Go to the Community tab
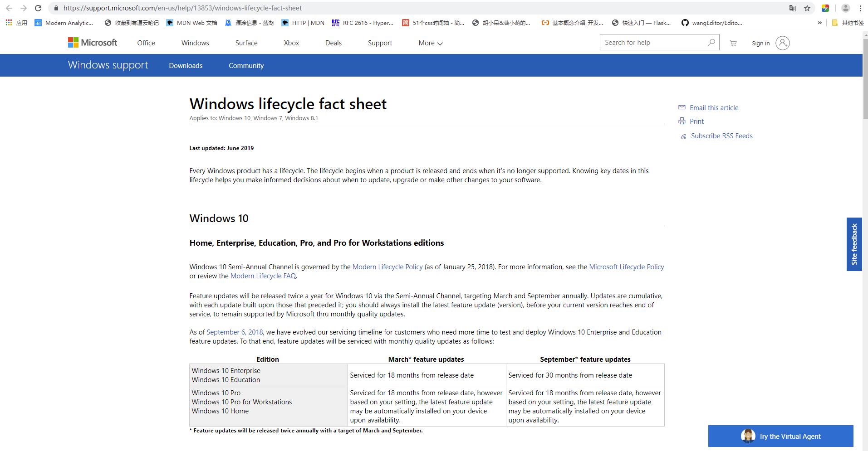The width and height of the screenshot is (868, 451). [x=246, y=65]
